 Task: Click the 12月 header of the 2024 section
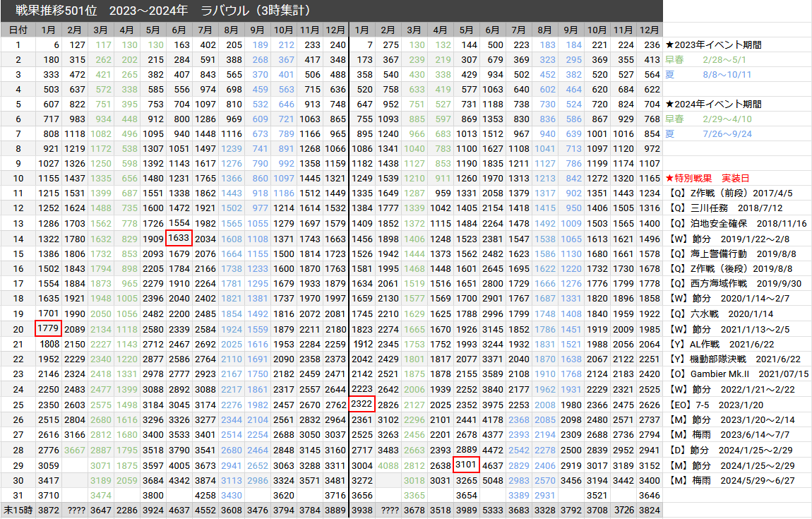(649, 30)
